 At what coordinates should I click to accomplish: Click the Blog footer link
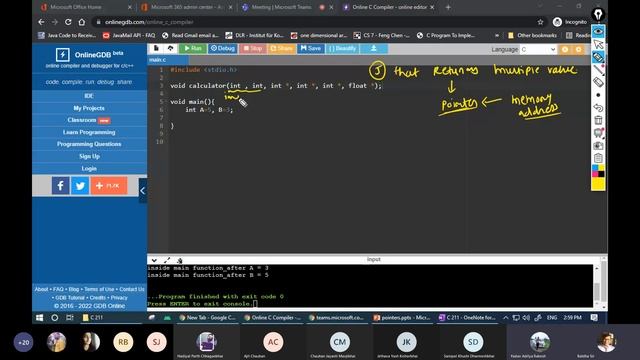pos(74,289)
